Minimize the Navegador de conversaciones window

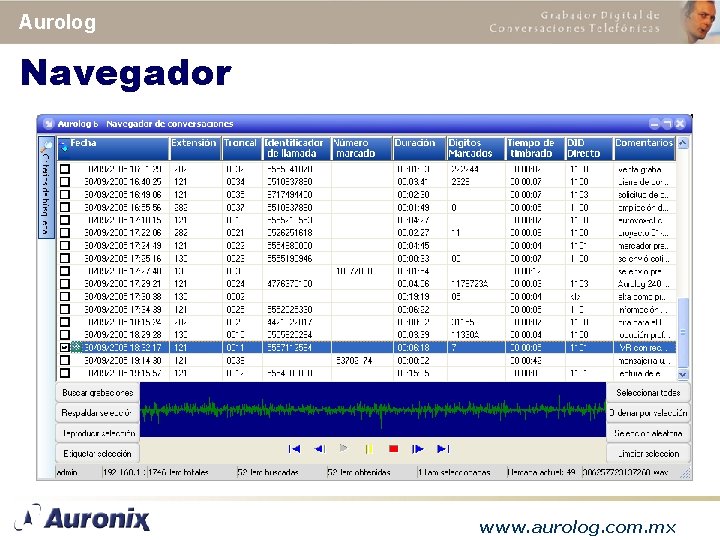coord(654,124)
